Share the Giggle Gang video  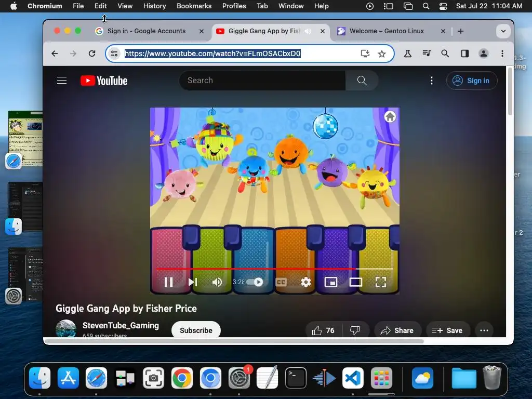tap(397, 330)
